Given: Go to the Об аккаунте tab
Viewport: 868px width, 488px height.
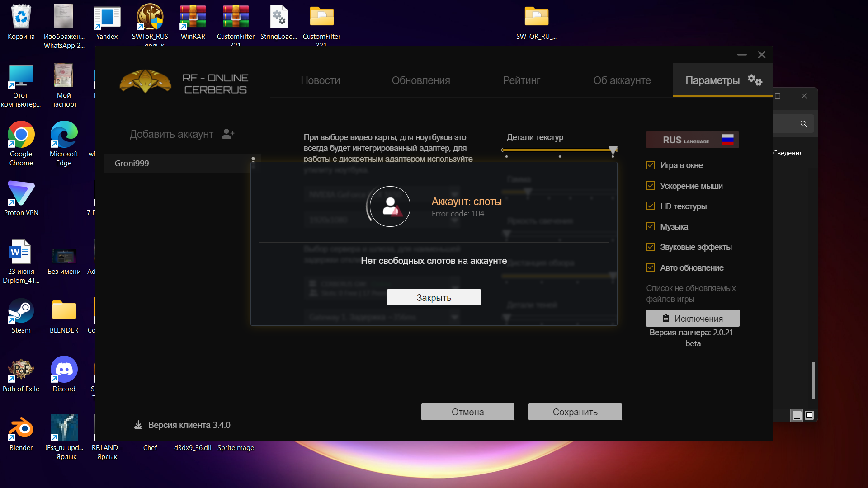Looking at the screenshot, I should [x=622, y=80].
